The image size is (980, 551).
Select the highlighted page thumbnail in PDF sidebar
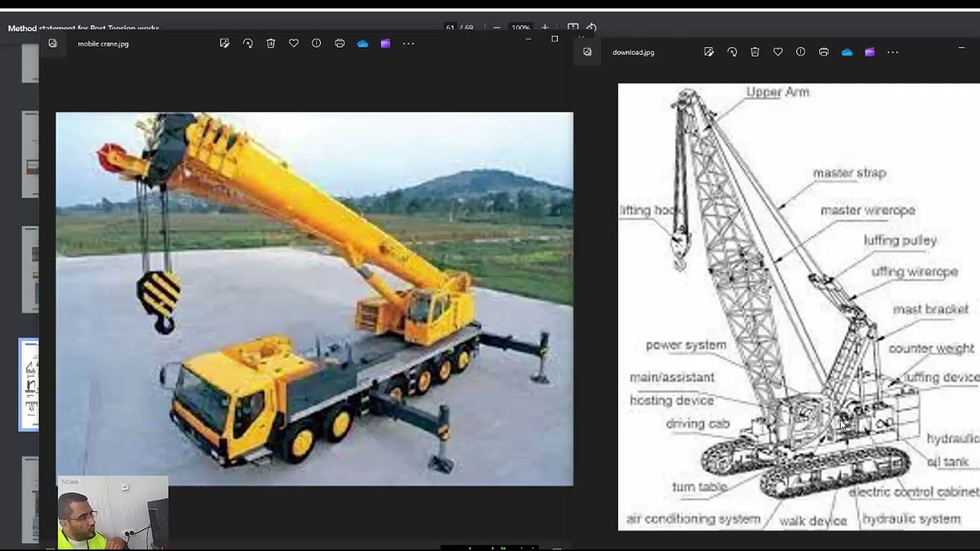coord(29,385)
